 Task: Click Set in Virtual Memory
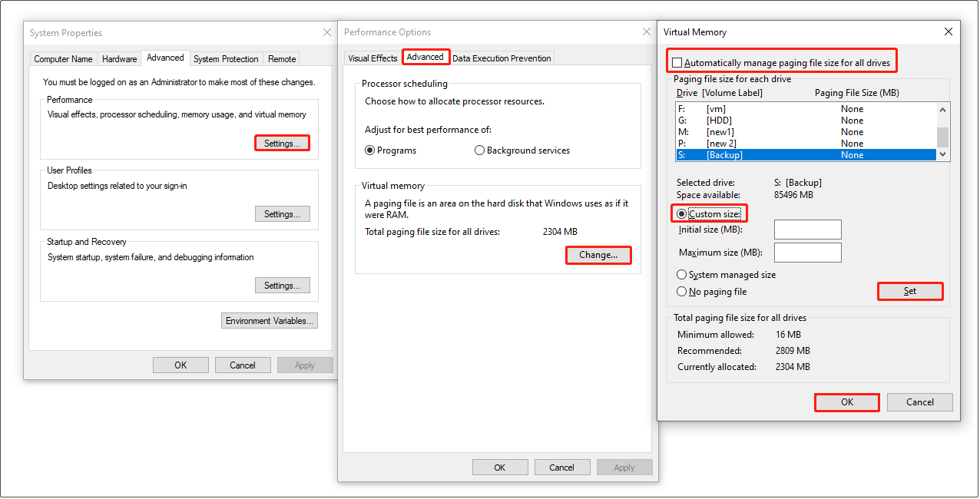[x=910, y=292]
